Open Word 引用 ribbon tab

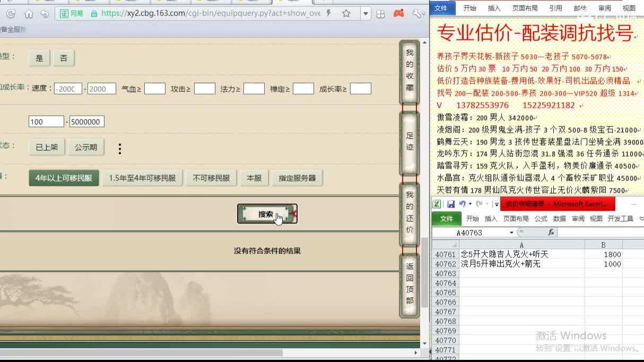(555, 8)
